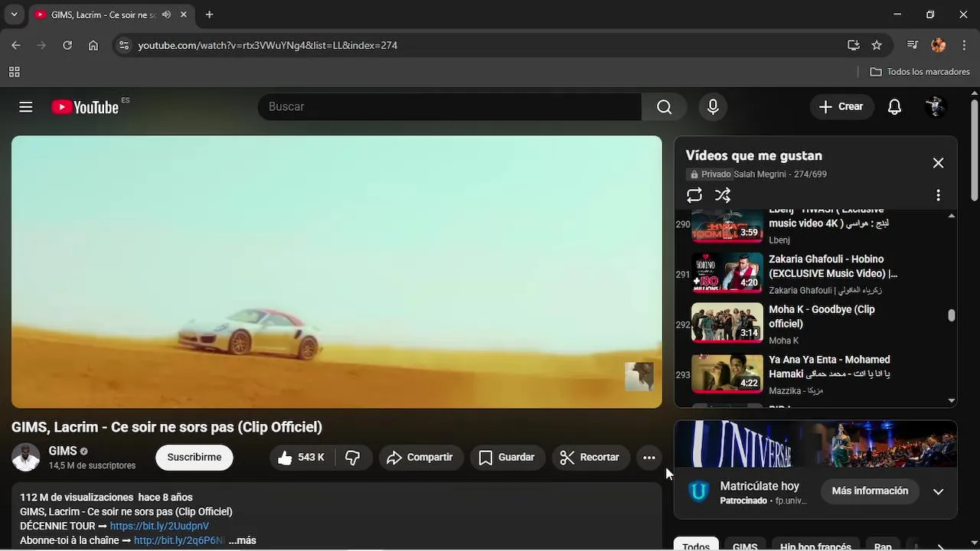Click the video player area
Image resolution: width=980 pixels, height=551 pixels.
click(337, 272)
